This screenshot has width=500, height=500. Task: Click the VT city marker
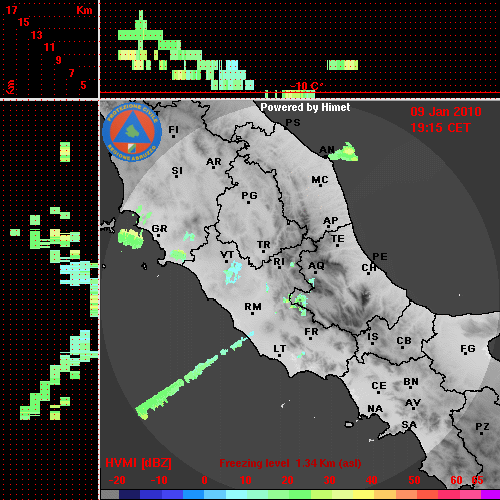(227, 261)
